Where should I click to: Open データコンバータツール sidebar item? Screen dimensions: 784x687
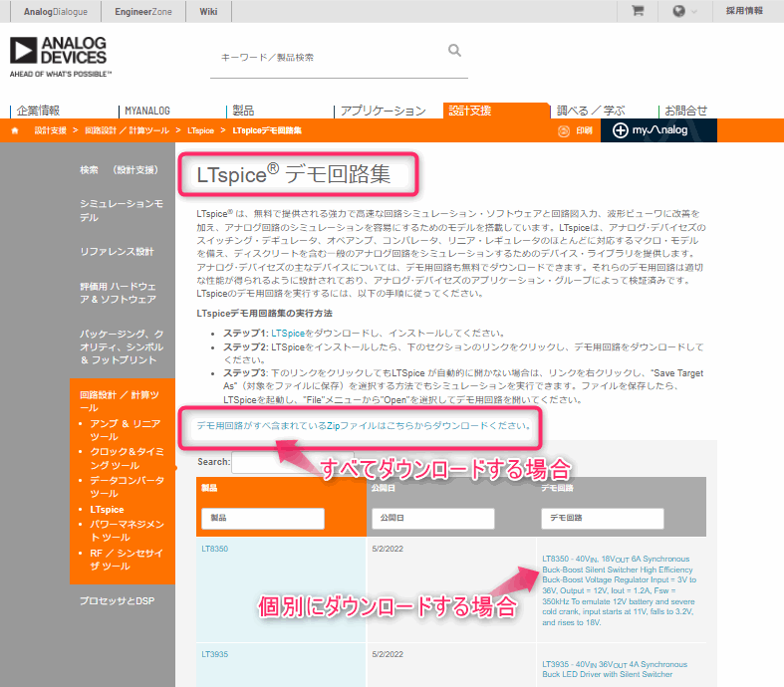127,487
